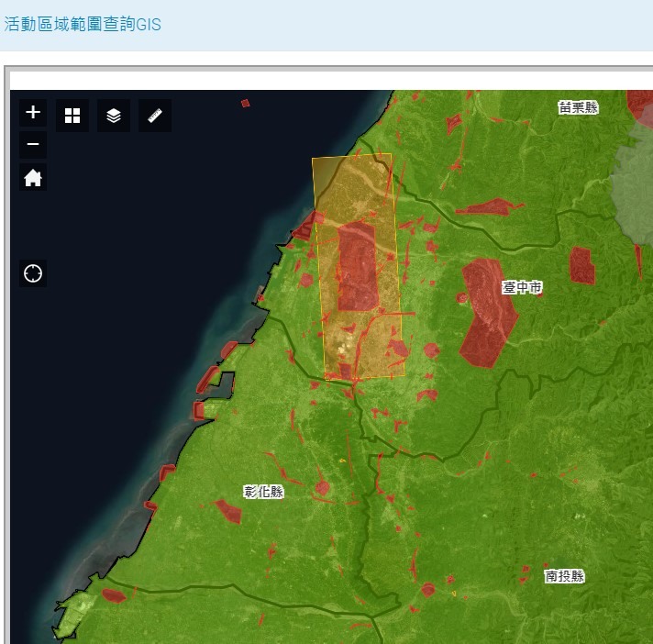Zoom in the map with plus button

tap(33, 113)
